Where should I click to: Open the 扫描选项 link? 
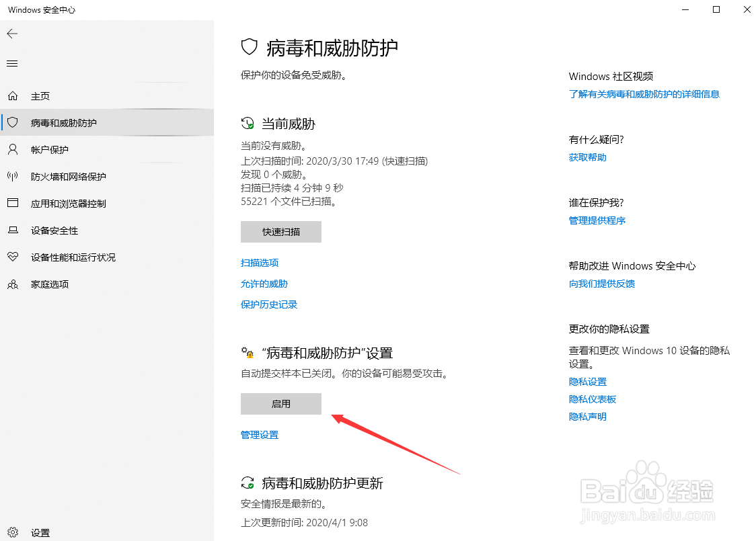coord(260,263)
